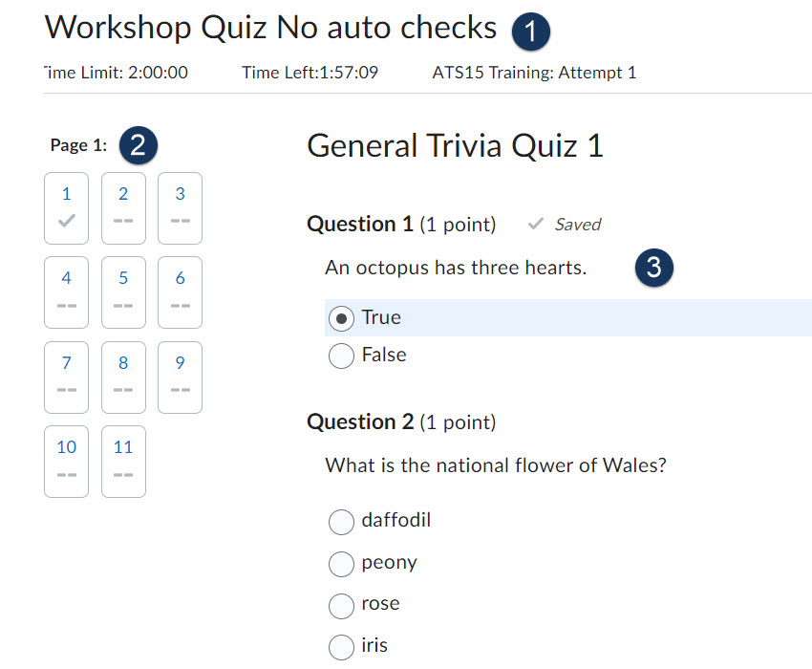Click the checkmark on question 1 tile

(x=66, y=222)
